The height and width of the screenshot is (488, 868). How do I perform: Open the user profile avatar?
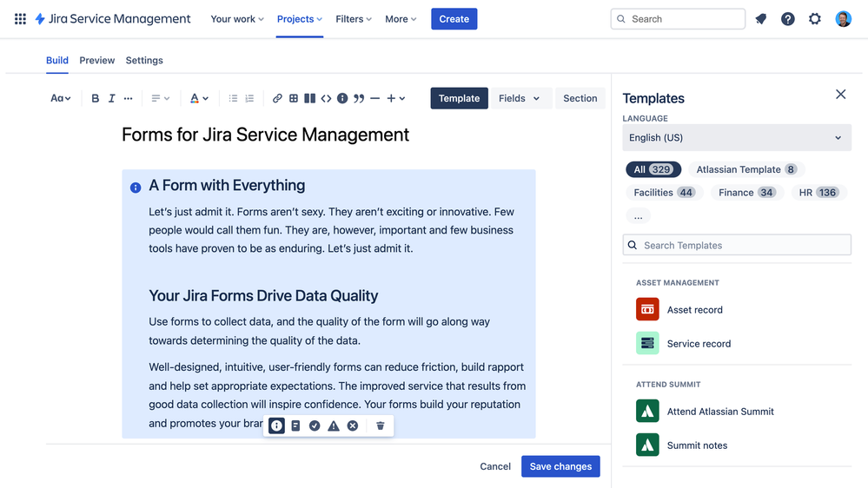843,19
